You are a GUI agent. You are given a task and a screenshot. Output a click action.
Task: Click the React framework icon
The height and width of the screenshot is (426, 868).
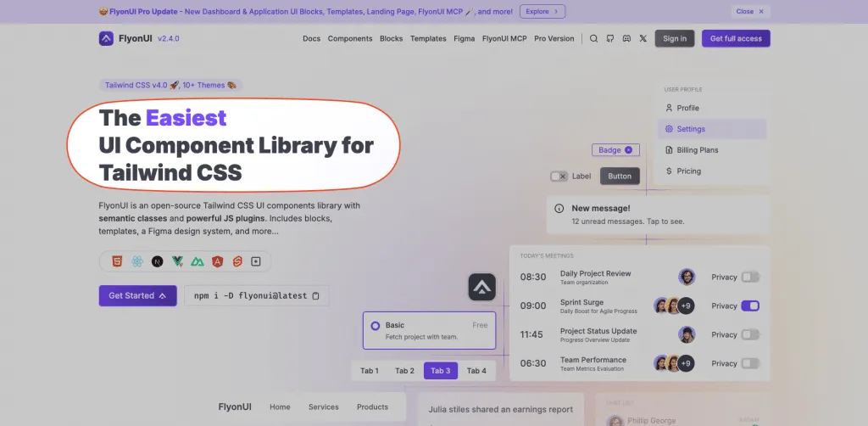pos(137,261)
